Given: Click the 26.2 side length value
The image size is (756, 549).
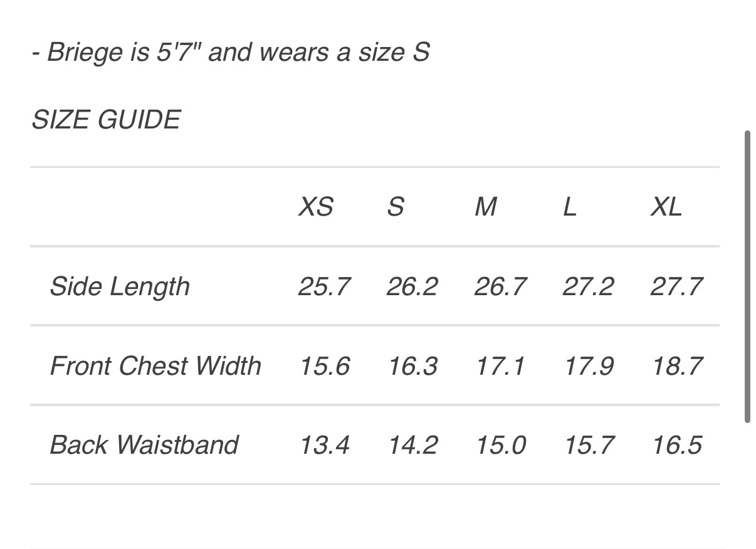Looking at the screenshot, I should pos(412,287).
